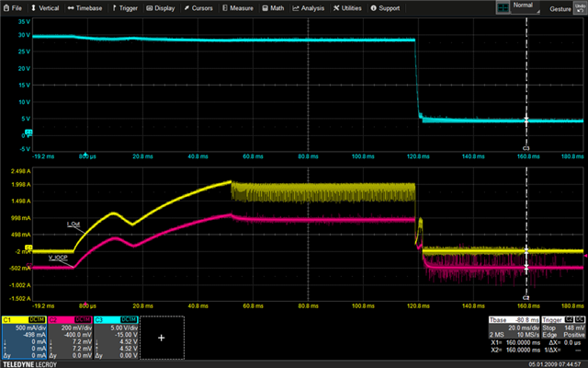Open the Analysis menu

(309, 8)
